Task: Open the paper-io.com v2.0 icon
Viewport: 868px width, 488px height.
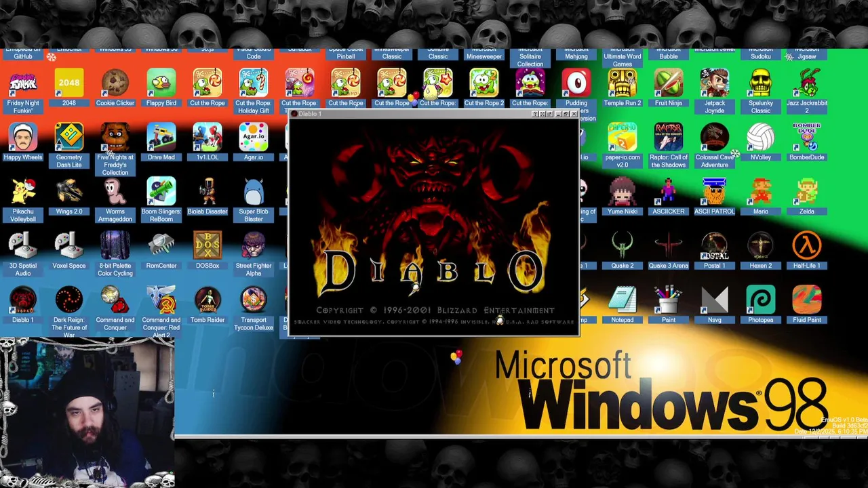Action: 623,138
